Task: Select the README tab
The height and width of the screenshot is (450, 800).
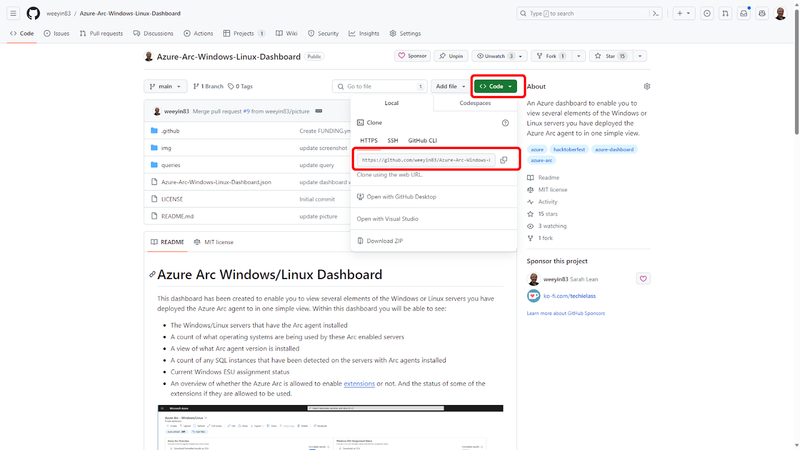Action: coord(167,242)
